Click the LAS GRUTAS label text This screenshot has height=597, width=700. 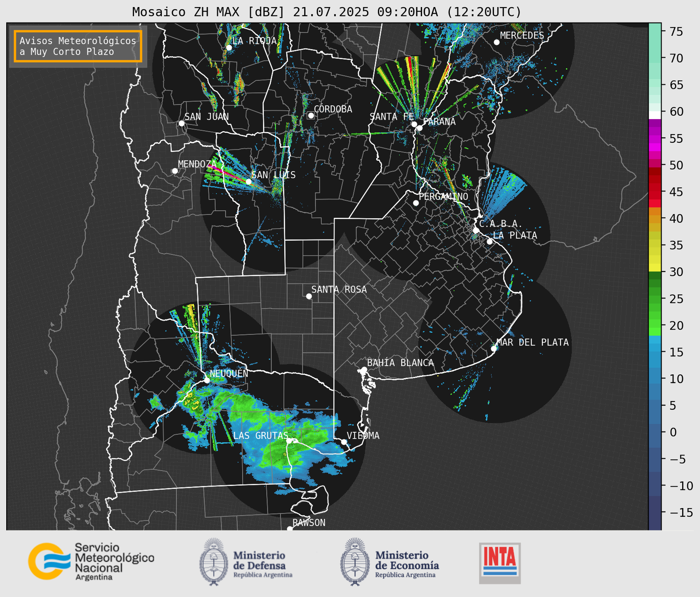click(261, 436)
